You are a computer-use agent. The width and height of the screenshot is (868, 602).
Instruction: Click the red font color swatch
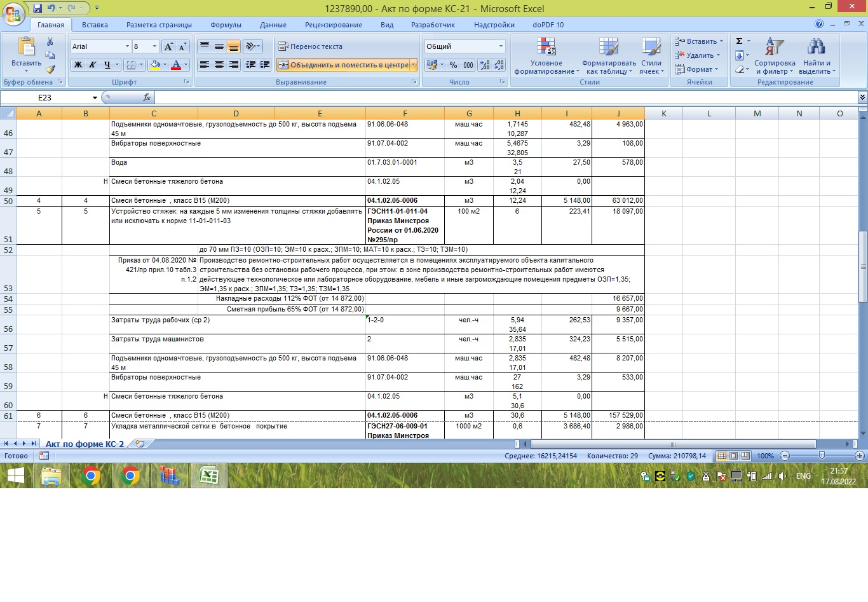(177, 65)
